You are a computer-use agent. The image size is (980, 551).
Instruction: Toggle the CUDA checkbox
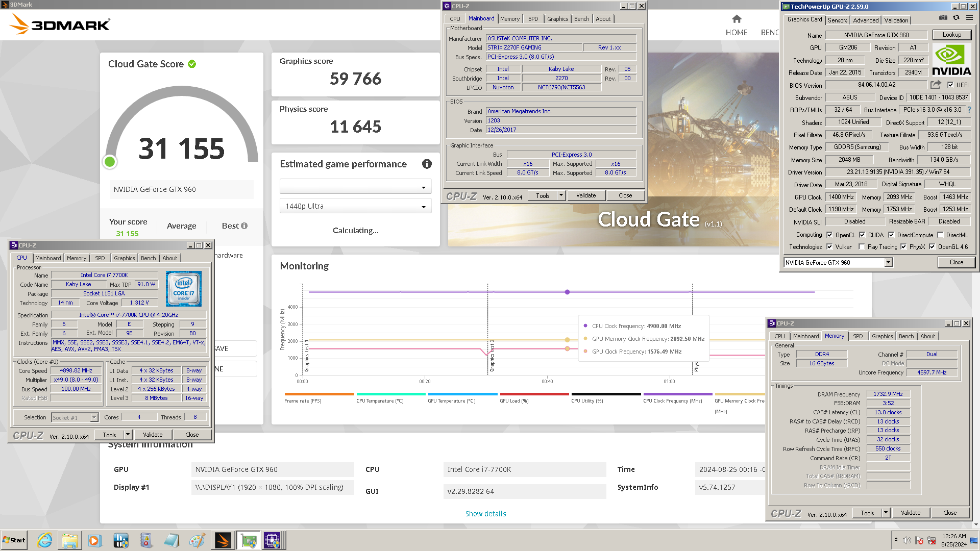862,235
